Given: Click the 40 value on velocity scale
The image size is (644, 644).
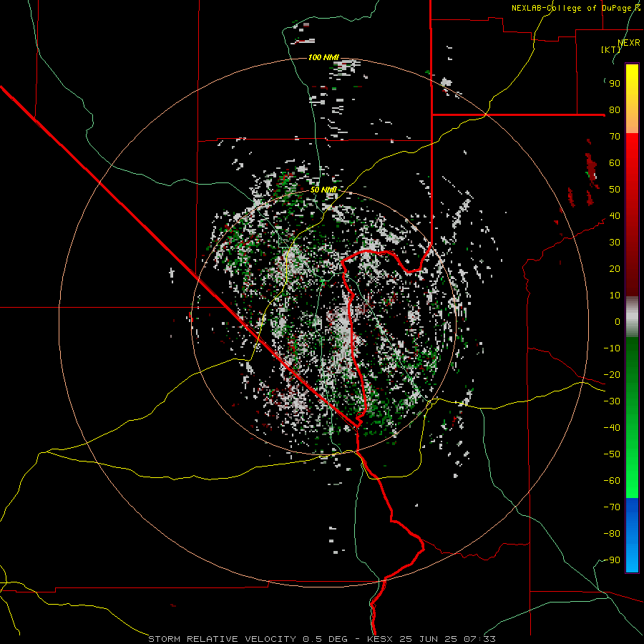Looking at the screenshot, I should (x=615, y=216).
